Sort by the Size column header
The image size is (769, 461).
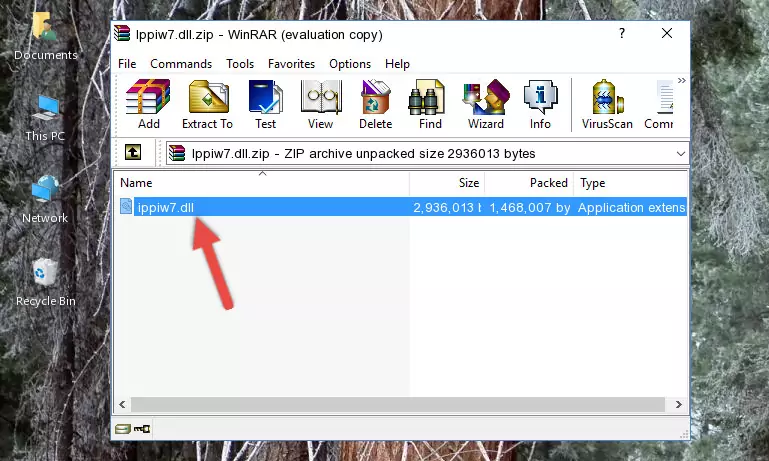447,183
